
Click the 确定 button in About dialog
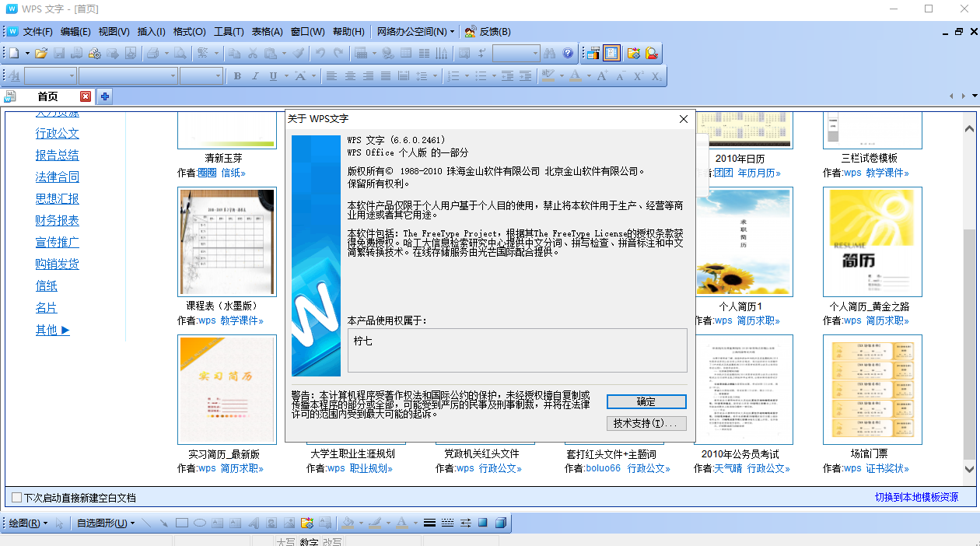(x=646, y=402)
